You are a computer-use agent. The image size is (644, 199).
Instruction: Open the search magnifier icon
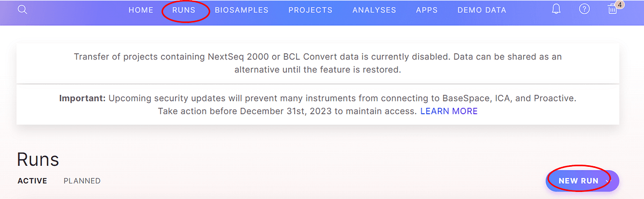pyautogui.click(x=23, y=10)
